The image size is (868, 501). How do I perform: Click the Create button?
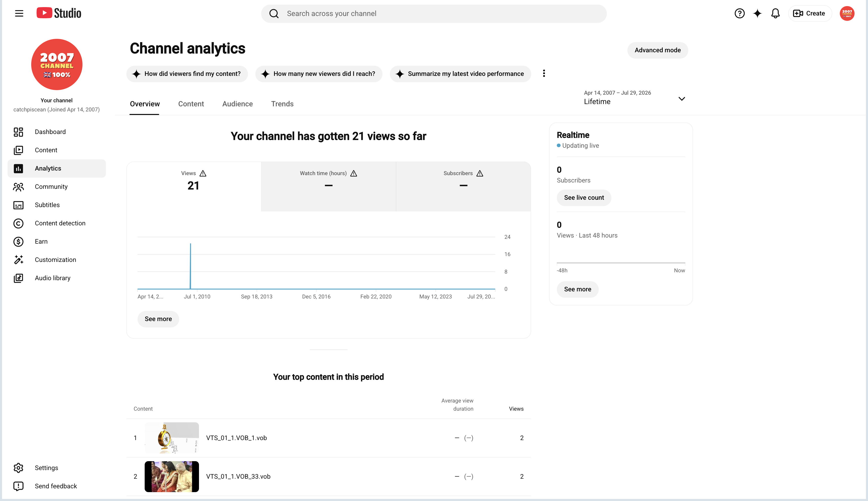click(x=810, y=13)
